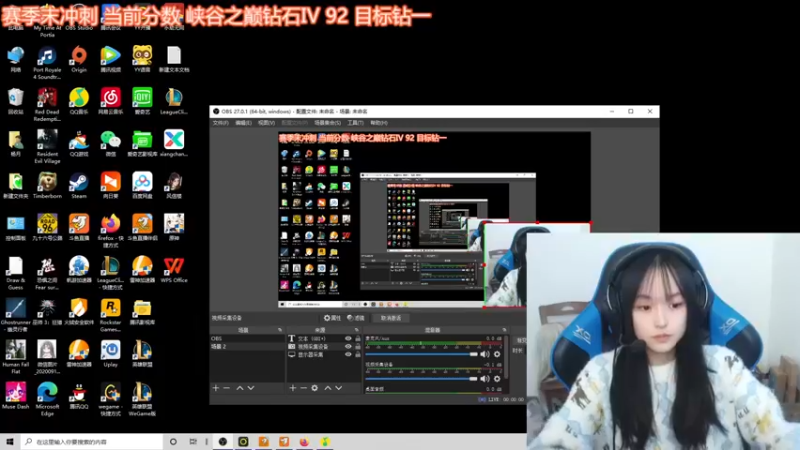Click the 取消激活 deactivate button
The height and width of the screenshot is (450, 800).
(391, 318)
